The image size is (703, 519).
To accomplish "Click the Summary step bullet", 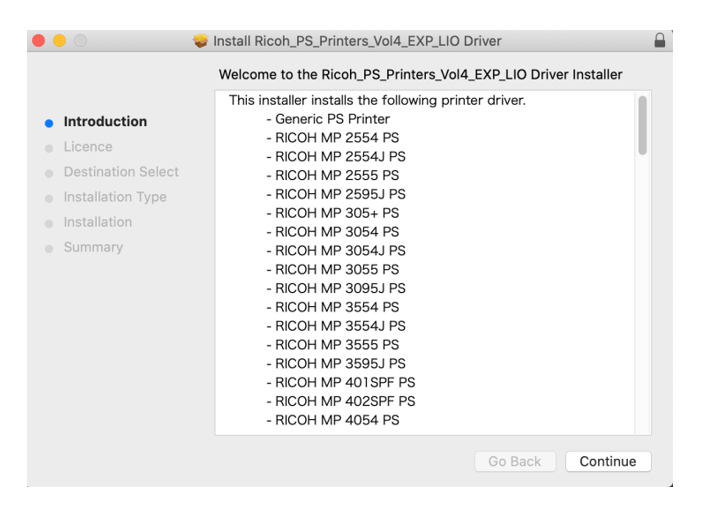I will point(49,249).
